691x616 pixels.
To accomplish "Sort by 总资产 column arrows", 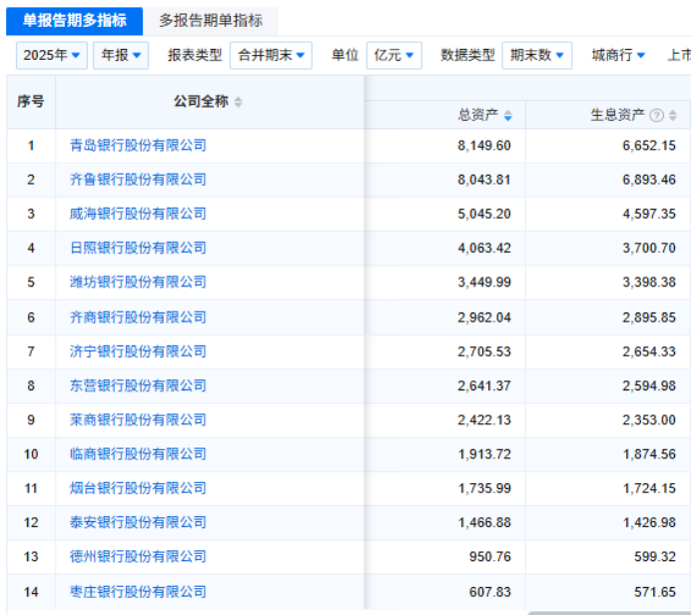I will [507, 116].
